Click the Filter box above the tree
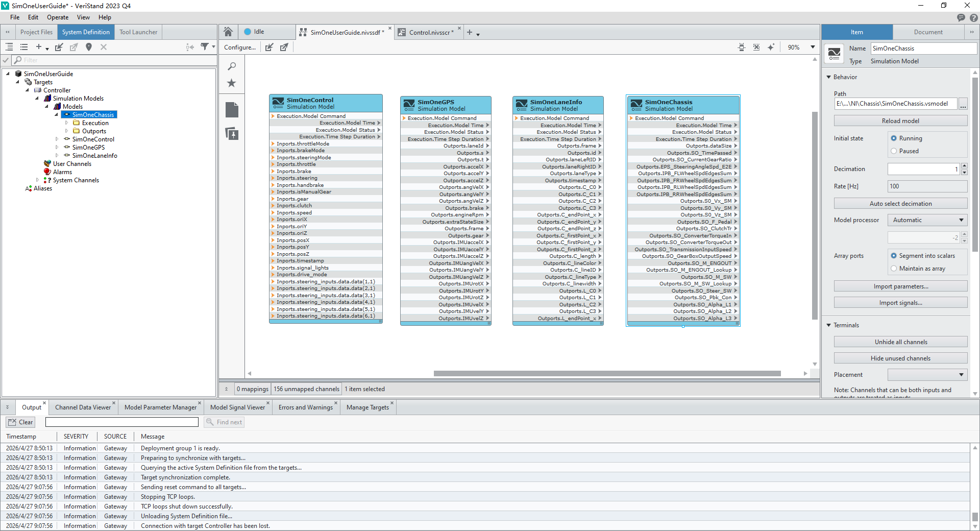980x531 pixels. point(114,60)
